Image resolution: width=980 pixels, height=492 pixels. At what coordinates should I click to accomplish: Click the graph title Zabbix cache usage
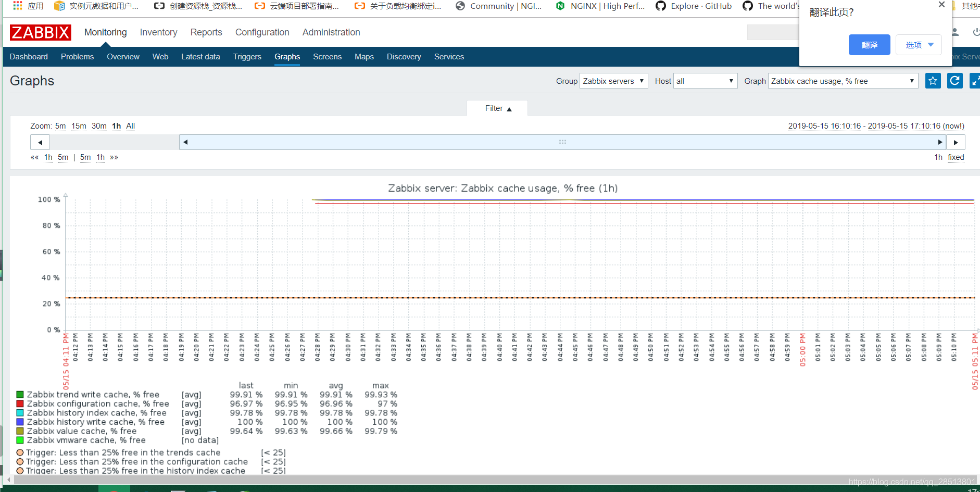click(x=503, y=188)
